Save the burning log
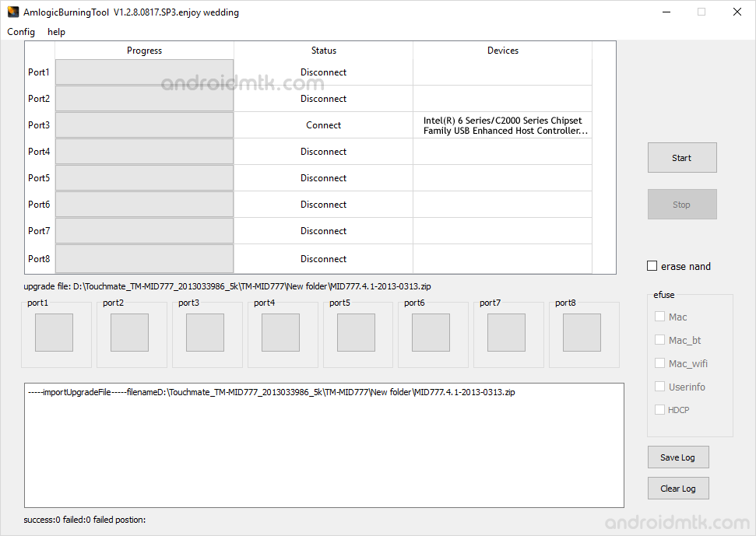This screenshot has height=536, width=756. (x=678, y=457)
